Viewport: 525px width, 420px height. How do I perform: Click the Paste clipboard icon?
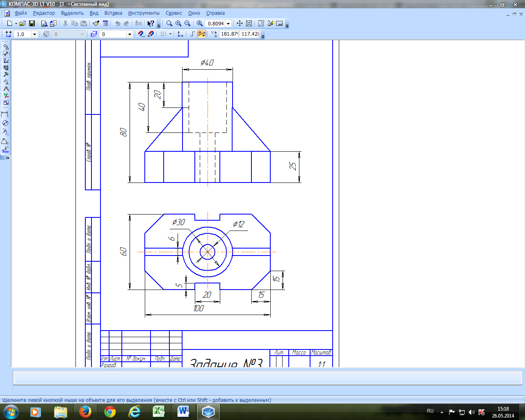[84, 23]
